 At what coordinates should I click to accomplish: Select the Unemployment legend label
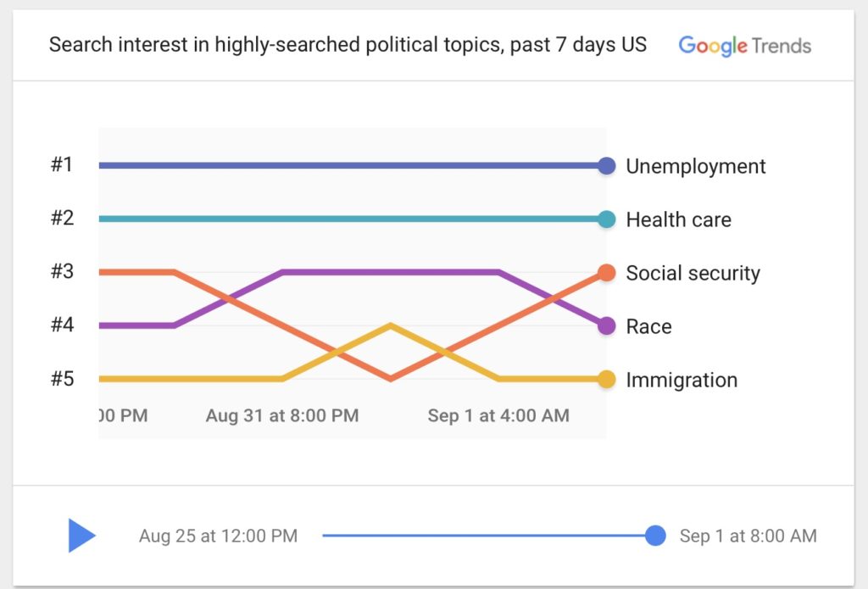click(695, 166)
